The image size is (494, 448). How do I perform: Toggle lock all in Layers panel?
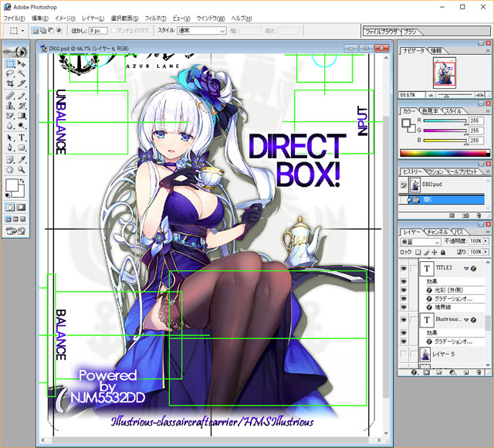443,252
